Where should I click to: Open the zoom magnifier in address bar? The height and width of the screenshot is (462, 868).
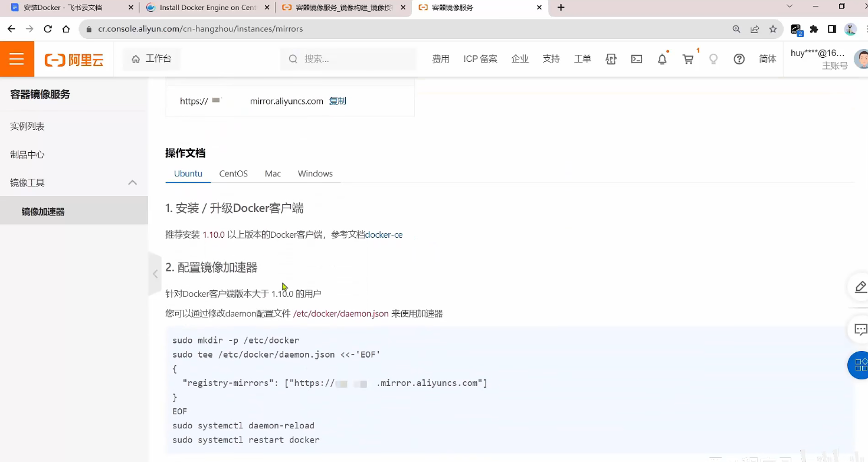(736, 29)
